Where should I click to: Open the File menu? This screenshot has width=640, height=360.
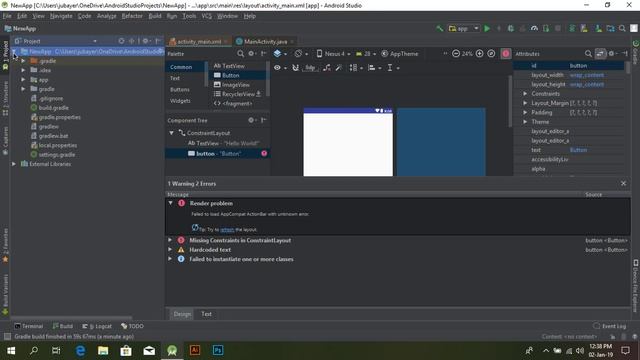(7, 16)
